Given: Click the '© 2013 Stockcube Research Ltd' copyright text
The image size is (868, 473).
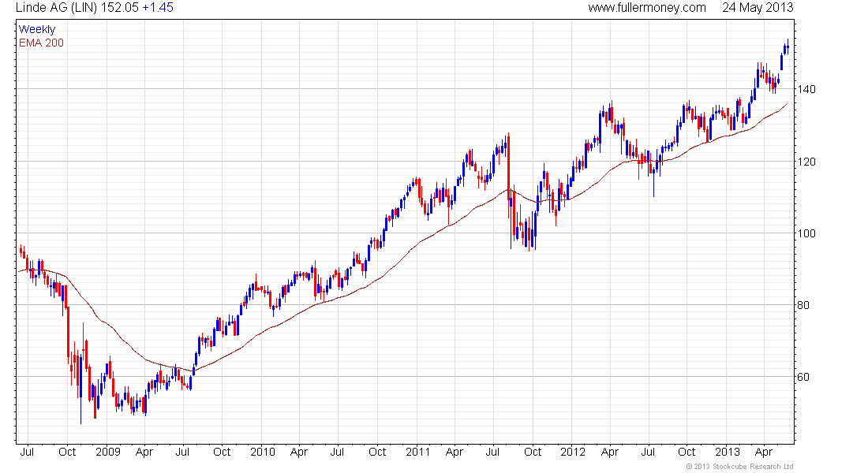Looking at the screenshot, I should click(x=739, y=467).
